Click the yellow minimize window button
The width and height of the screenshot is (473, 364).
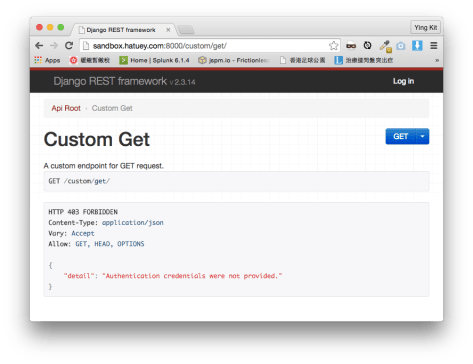50,27
